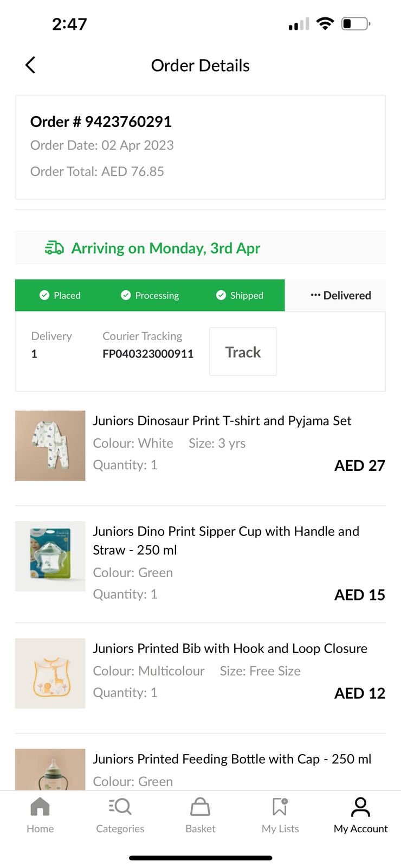
Task: Open My Account profile icon
Action: [x=360, y=807]
